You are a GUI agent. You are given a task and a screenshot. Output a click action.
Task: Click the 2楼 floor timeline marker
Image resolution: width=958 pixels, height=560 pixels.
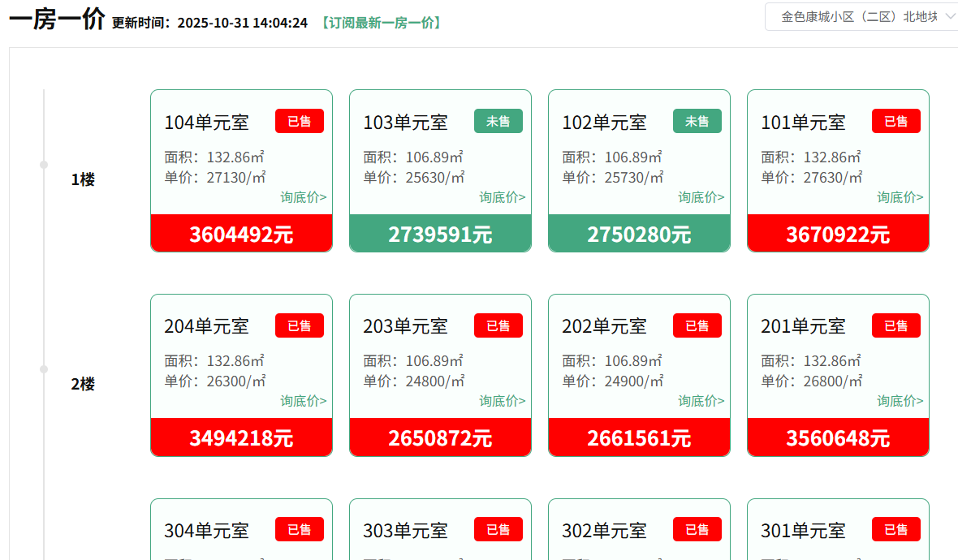click(44, 369)
